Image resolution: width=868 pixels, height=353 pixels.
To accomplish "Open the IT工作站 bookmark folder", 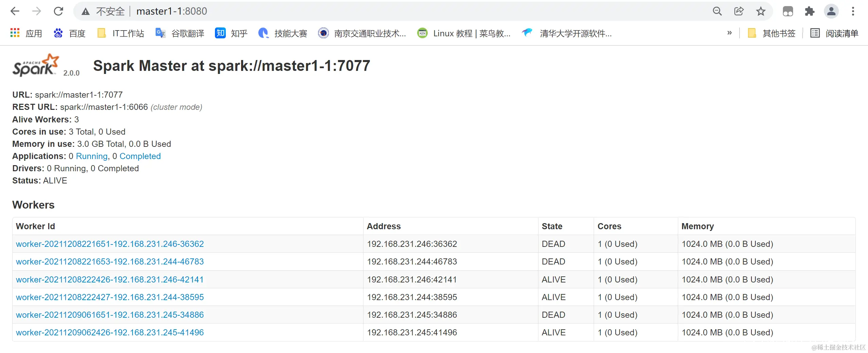I will (x=121, y=33).
